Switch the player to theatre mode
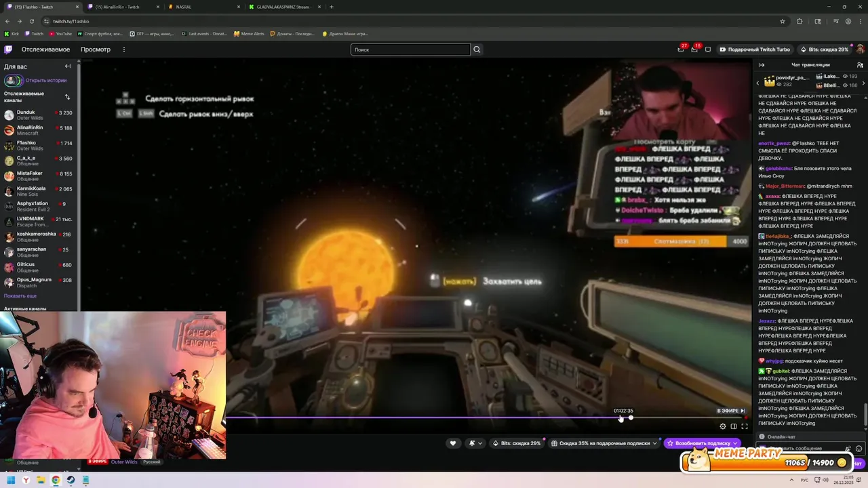Viewport: 868px width, 488px height. click(734, 426)
